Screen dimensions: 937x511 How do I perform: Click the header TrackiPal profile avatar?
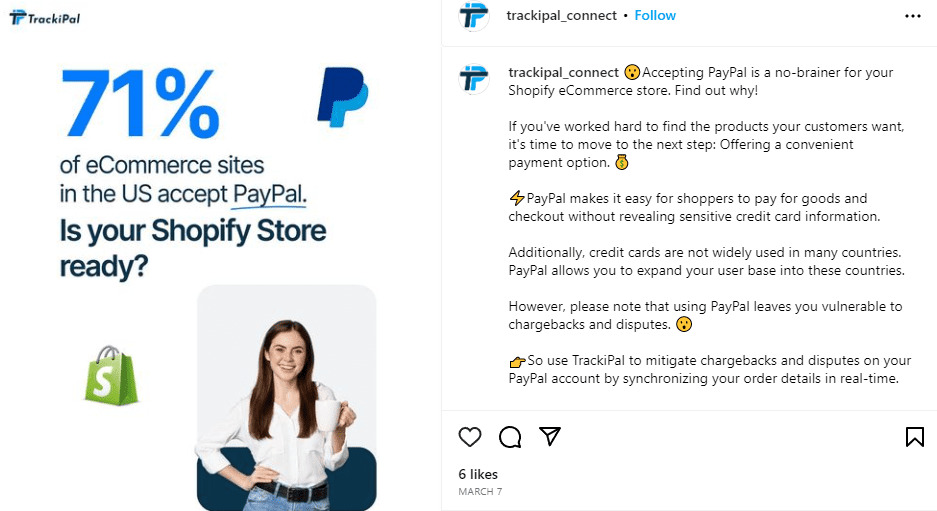(x=474, y=16)
